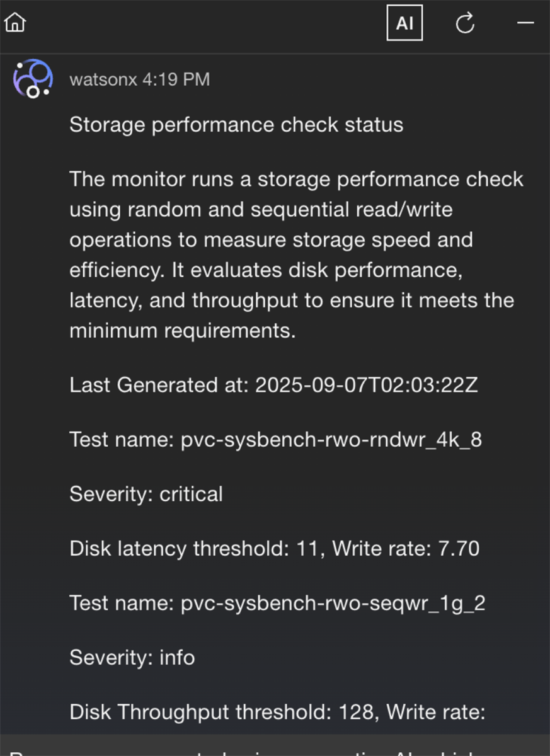The height and width of the screenshot is (756, 550).
Task: Click the Severity: info line
Action: tap(132, 658)
